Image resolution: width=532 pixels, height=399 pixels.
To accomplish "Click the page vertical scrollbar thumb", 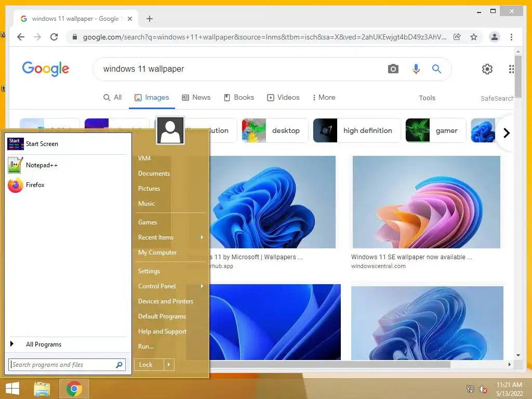I will (518, 76).
